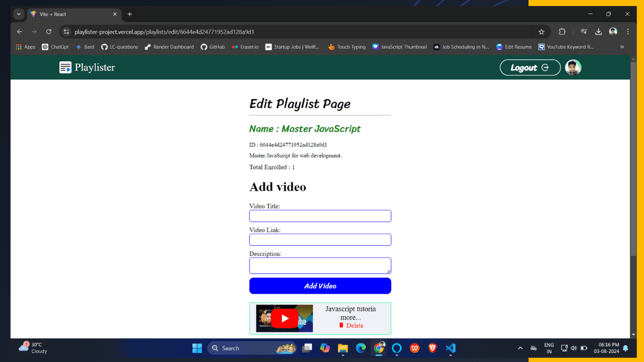Click the Add Video button
The height and width of the screenshot is (362, 644).
click(320, 286)
